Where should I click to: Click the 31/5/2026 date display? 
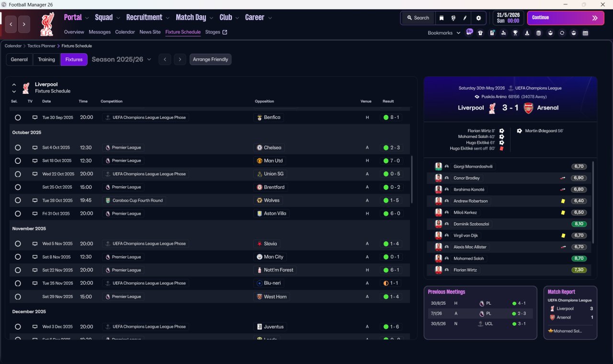[x=508, y=18]
